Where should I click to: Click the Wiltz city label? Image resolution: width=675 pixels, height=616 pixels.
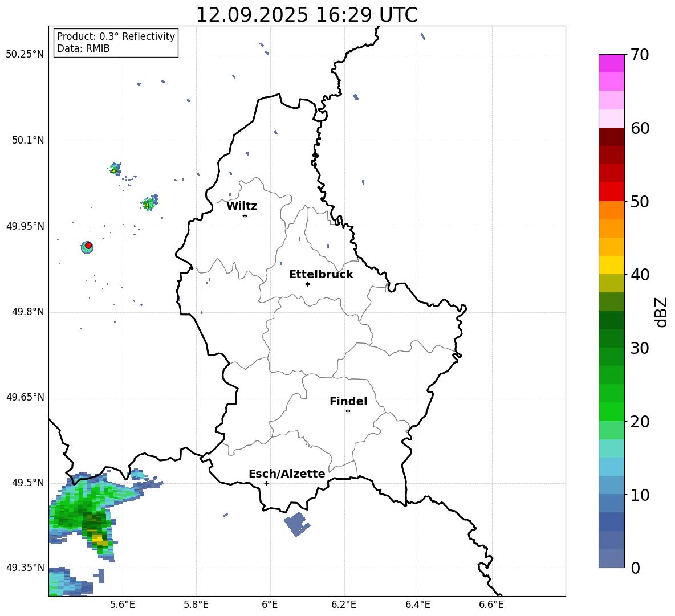coord(242,206)
